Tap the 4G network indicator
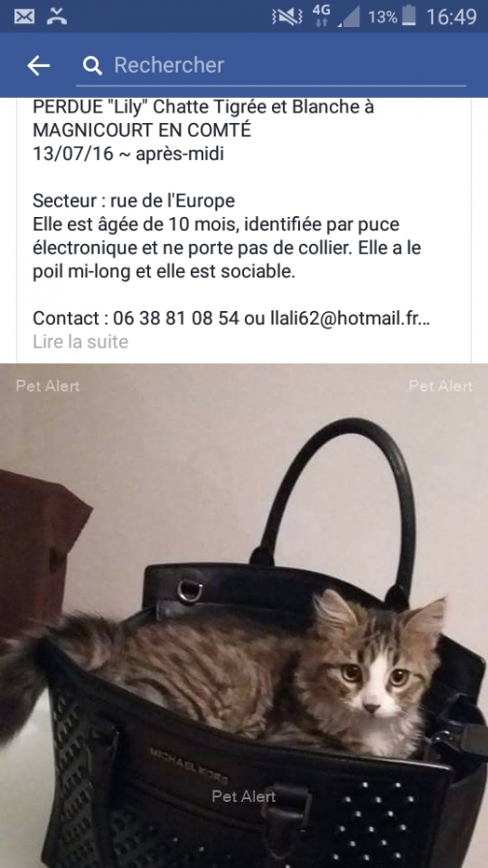 pyautogui.click(x=320, y=16)
